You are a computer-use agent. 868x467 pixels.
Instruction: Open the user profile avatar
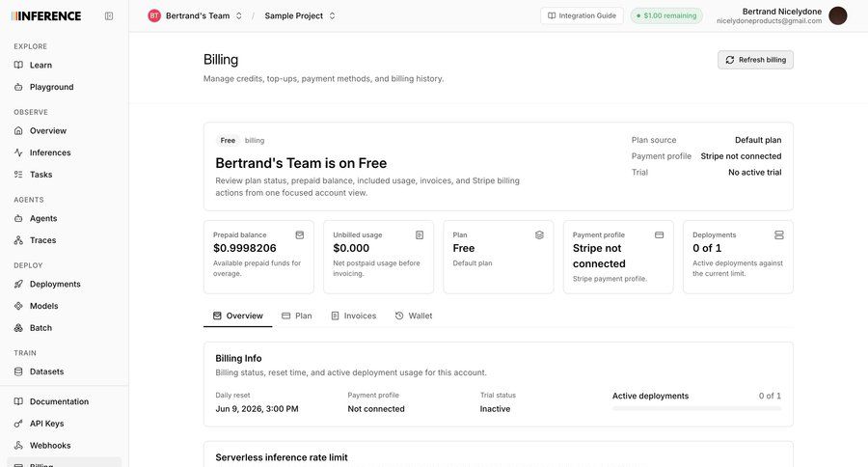click(837, 16)
